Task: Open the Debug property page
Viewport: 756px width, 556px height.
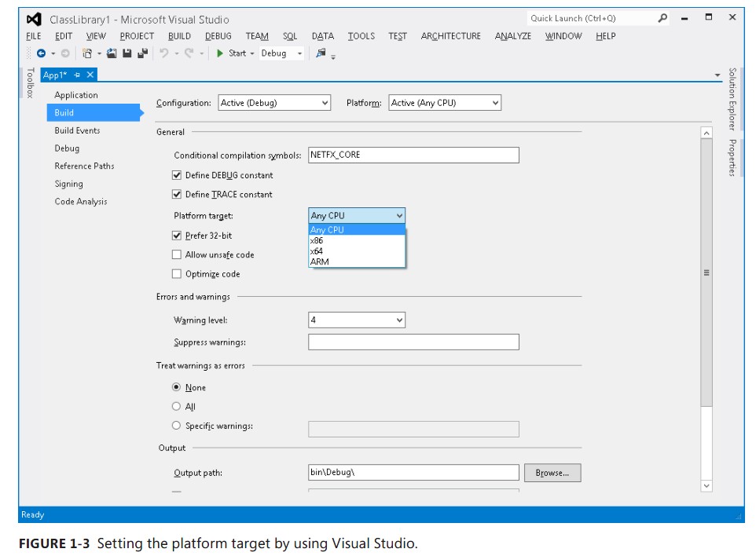Action: (67, 148)
